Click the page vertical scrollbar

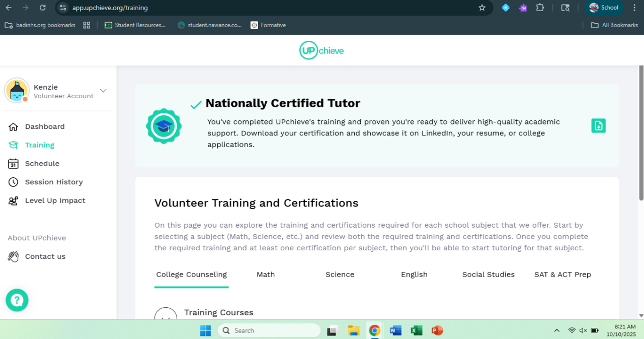pos(640,136)
